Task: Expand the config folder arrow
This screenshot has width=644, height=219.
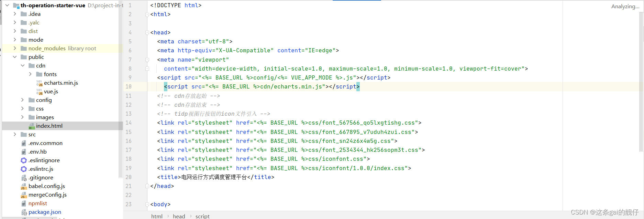Action: coord(23,100)
